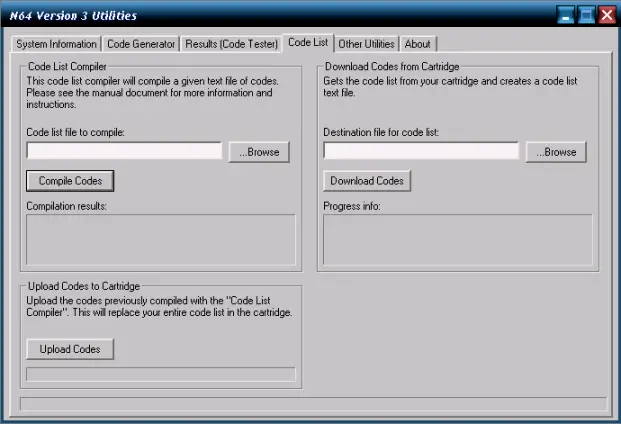Open the Results (Code Tester) tab
This screenshot has height=424, width=621.
click(x=231, y=44)
